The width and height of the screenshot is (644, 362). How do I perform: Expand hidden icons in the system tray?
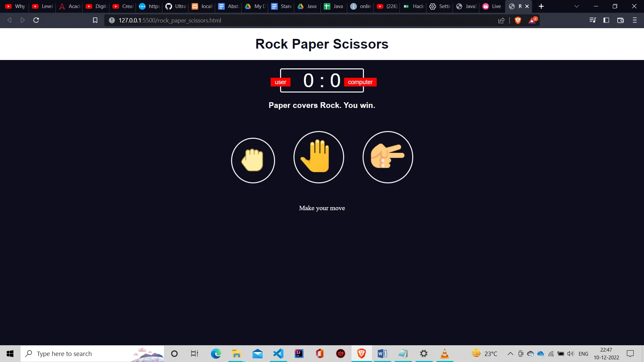[x=510, y=354]
